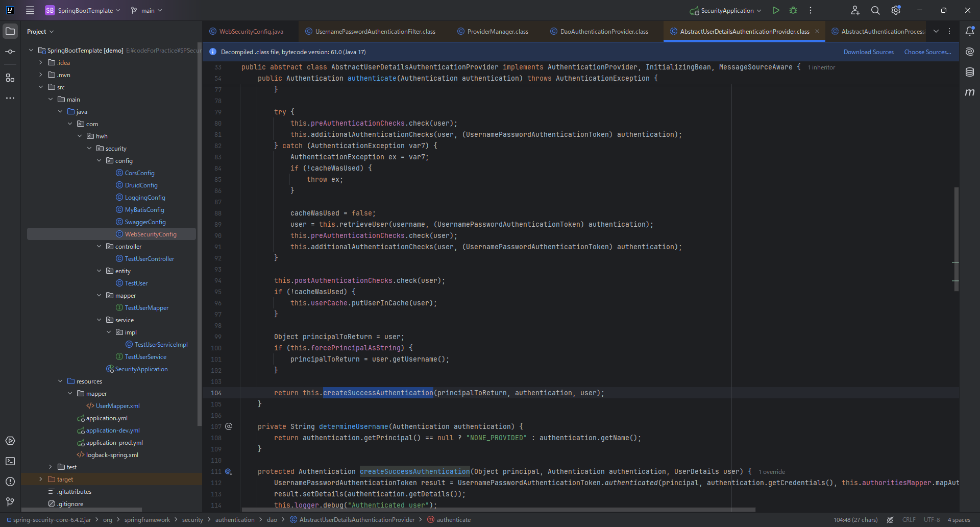The height and width of the screenshot is (527, 980).
Task: Click the 1 override hint
Action: coord(772,472)
